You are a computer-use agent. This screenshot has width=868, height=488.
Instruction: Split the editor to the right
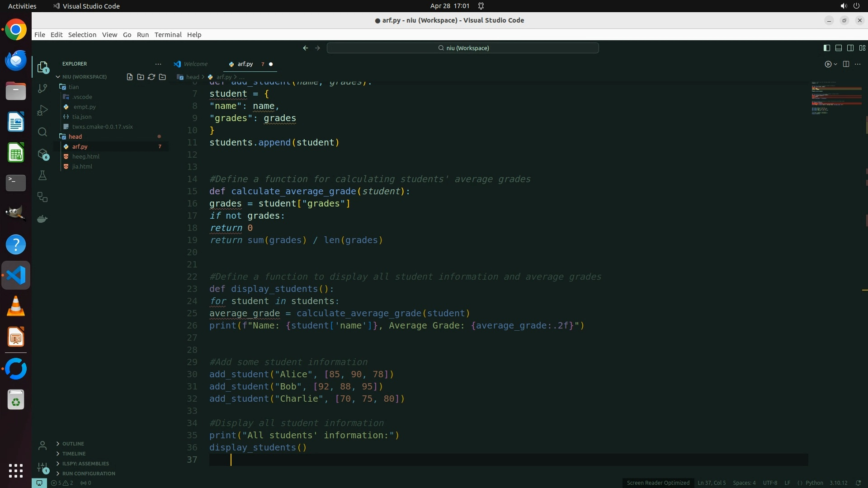tap(846, 64)
